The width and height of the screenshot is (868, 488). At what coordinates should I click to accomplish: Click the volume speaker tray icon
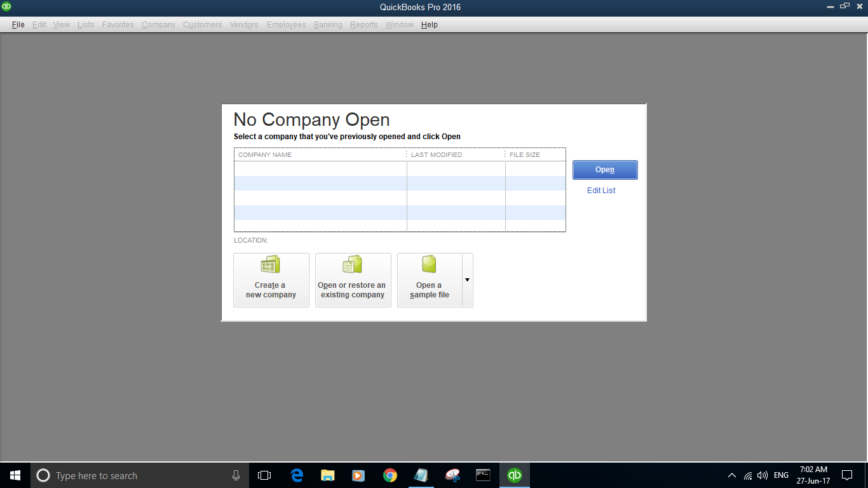[763, 475]
